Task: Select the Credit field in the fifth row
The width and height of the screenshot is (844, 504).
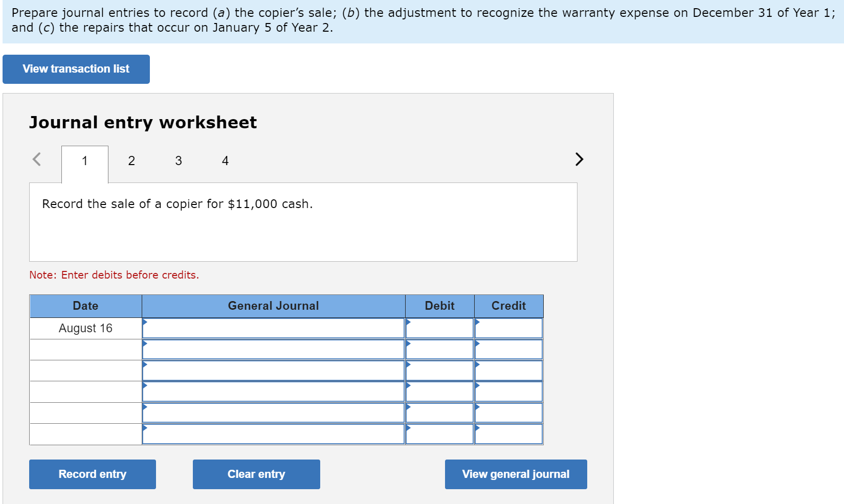Action: (x=509, y=413)
